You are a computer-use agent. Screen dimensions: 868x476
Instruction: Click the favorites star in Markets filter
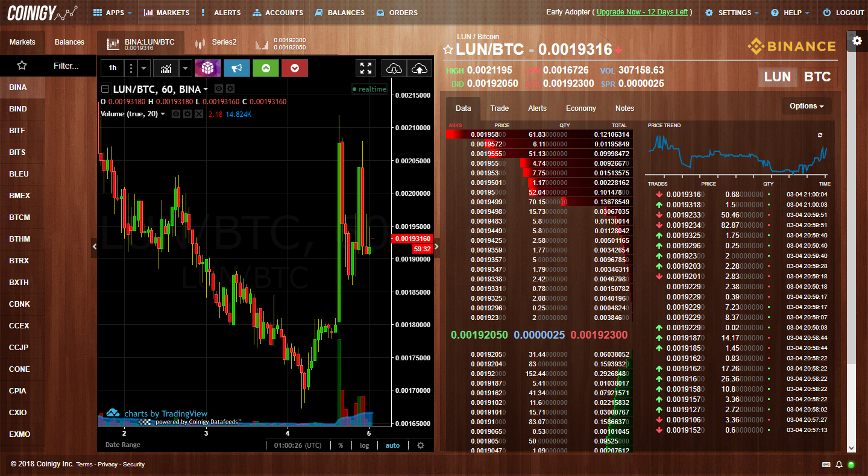(x=22, y=66)
